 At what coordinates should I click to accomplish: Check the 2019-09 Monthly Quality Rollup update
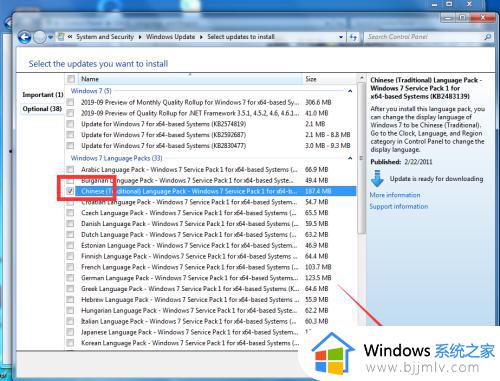(70, 102)
